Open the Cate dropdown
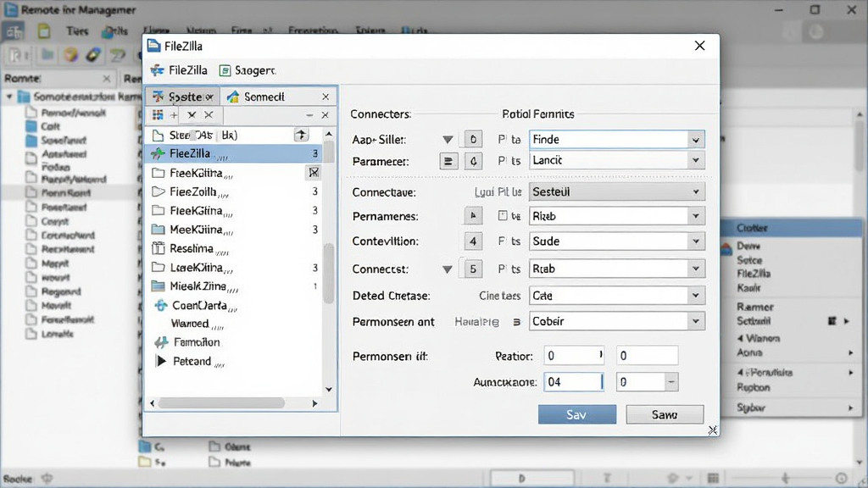868x488 pixels. tap(617, 296)
